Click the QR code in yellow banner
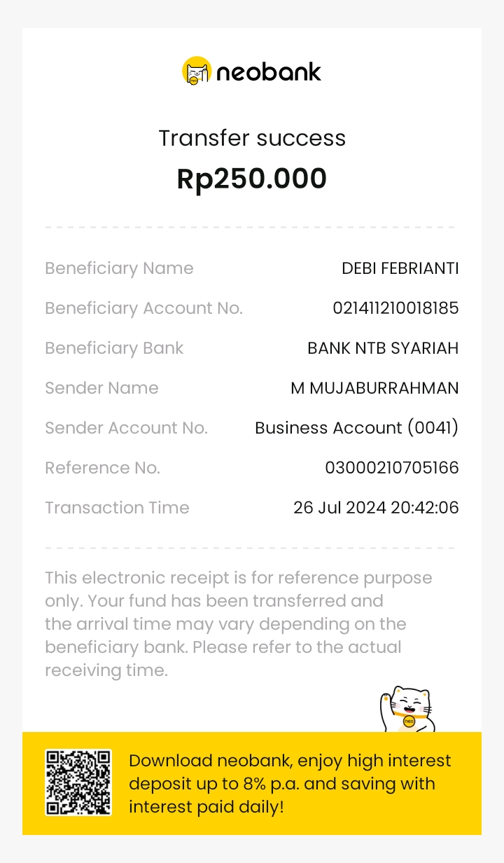Screen dimensions: 504x863 pos(78,782)
